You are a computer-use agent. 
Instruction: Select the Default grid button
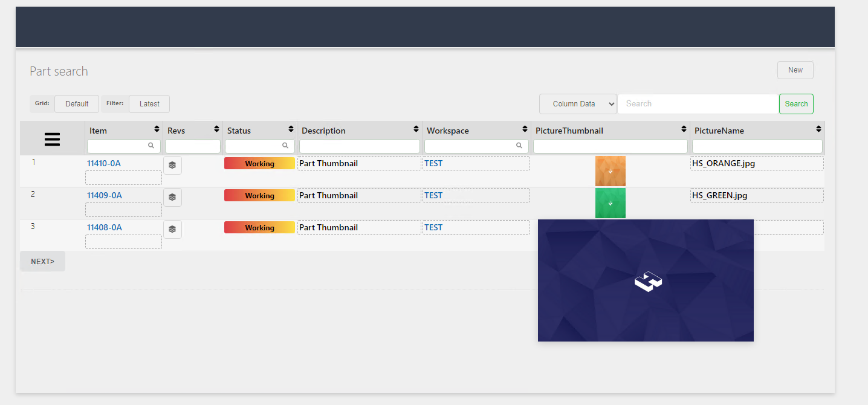point(77,104)
